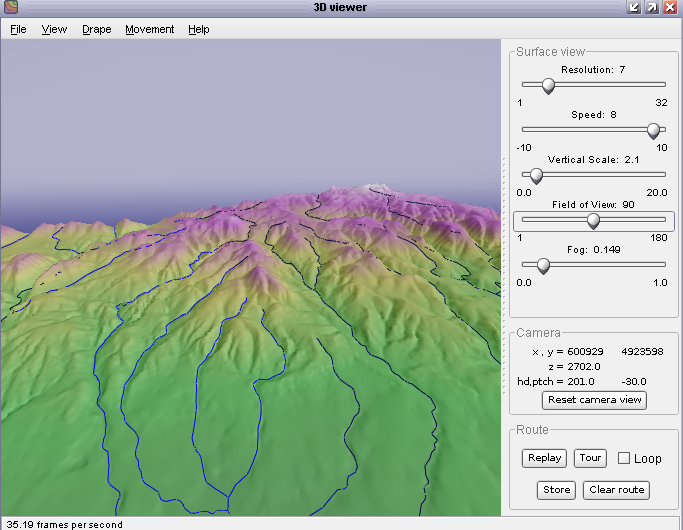Maximize the 3D viewer window
683x530 pixels.
click(x=651, y=8)
